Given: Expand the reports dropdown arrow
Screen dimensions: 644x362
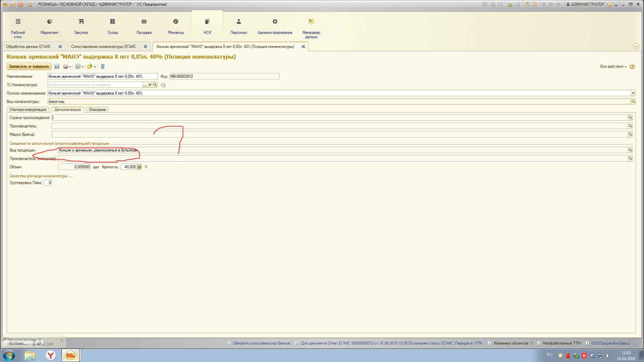Looking at the screenshot, I should [x=83, y=67].
